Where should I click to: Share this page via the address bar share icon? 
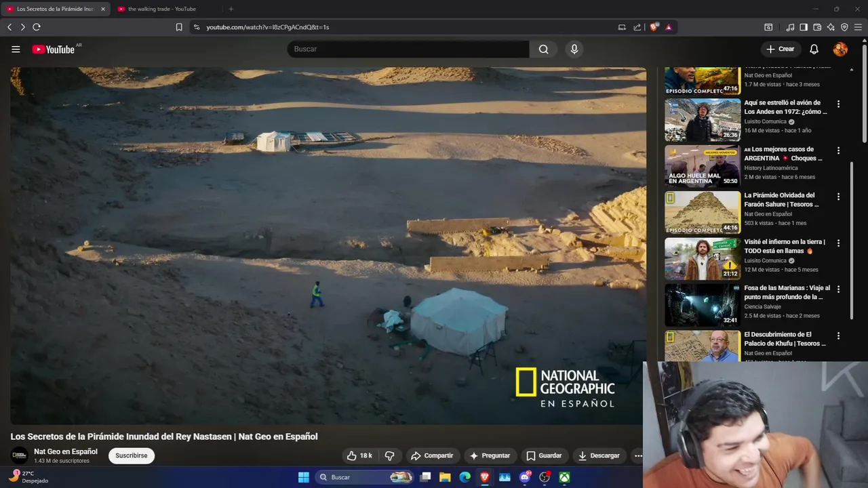pyautogui.click(x=637, y=27)
